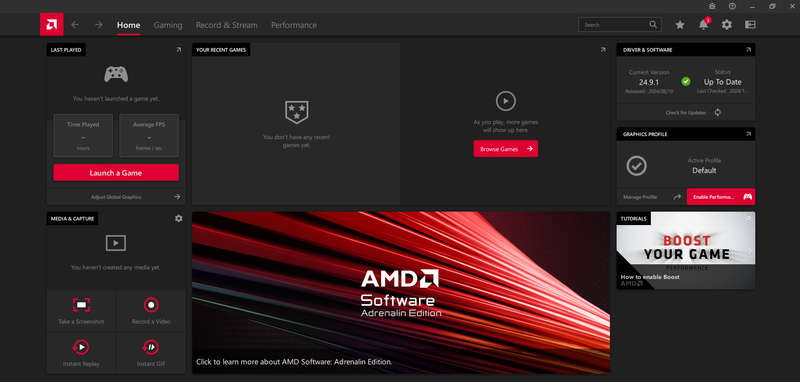Open notifications bell icon
The width and height of the screenshot is (800, 382).
pos(704,24)
